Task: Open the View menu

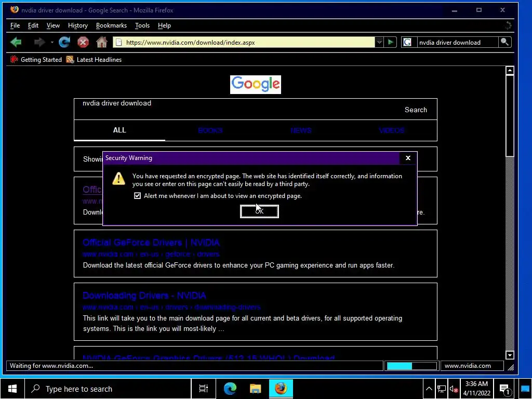Action: [53, 25]
